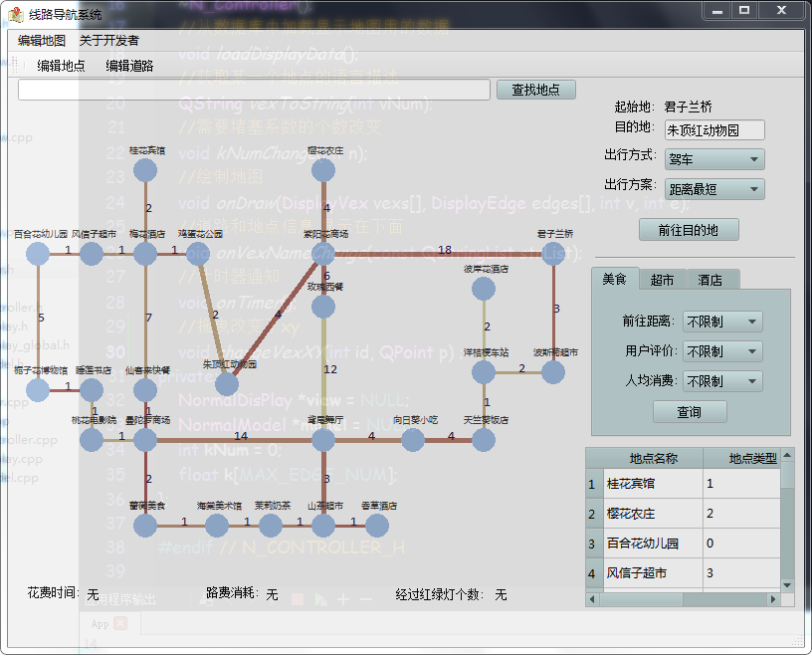Click the 目的地 input field
Screen dimensions: 812x655
[714, 130]
